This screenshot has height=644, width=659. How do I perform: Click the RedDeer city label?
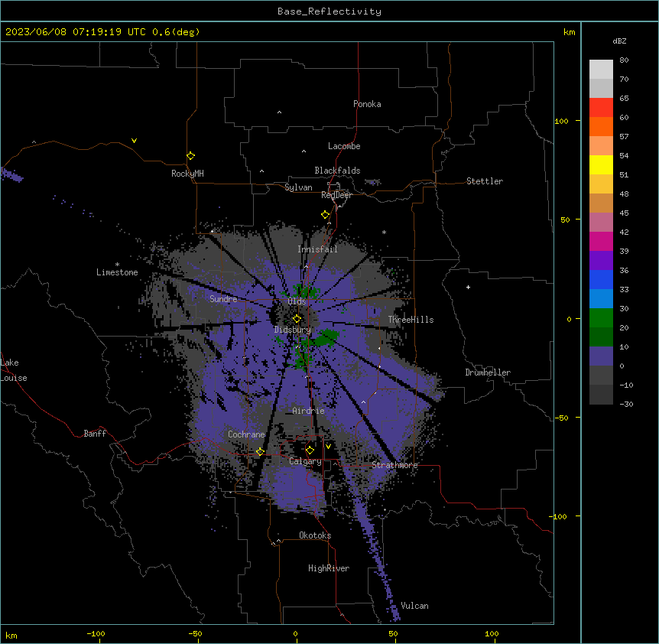pyautogui.click(x=336, y=195)
